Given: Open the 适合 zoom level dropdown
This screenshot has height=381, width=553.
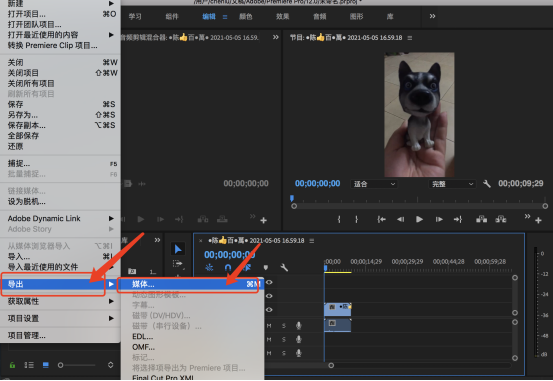Looking at the screenshot, I should pyautogui.click(x=374, y=184).
